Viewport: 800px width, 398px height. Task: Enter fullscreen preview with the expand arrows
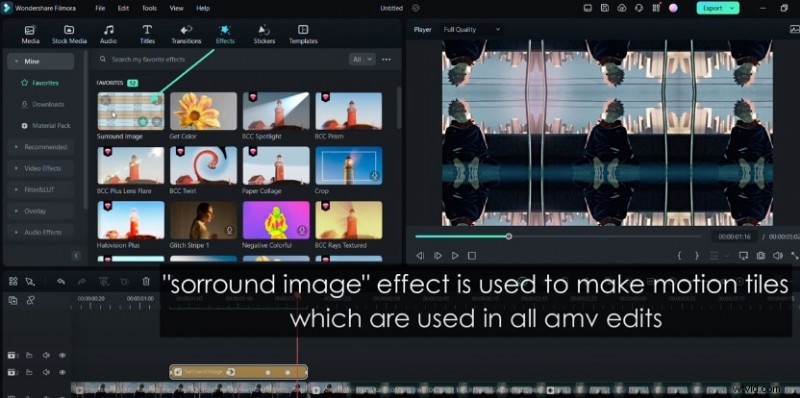point(794,256)
